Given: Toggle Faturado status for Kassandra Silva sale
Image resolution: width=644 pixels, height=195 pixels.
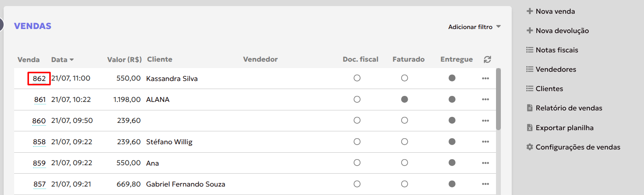Looking at the screenshot, I should point(404,78).
